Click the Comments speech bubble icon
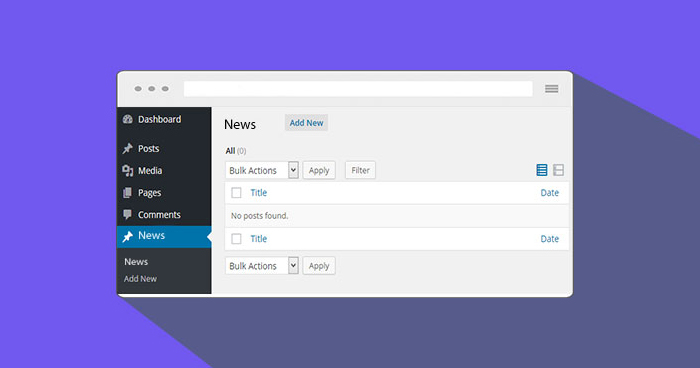This screenshot has width=700, height=368. (128, 215)
